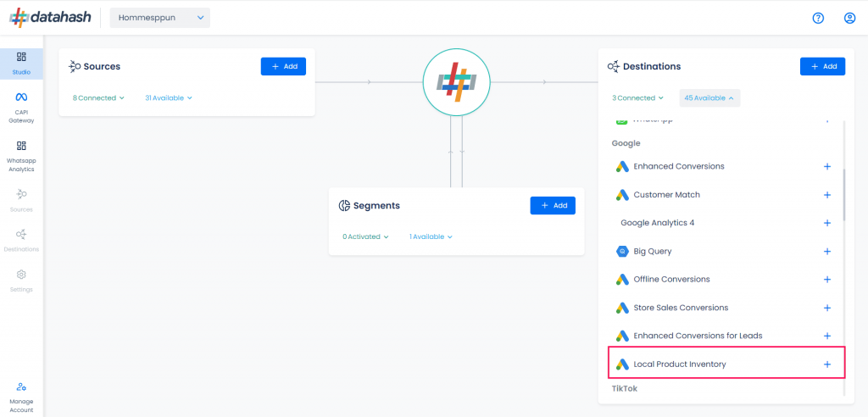Add Big Query destination with plus icon
This screenshot has height=417, width=868.
tap(827, 252)
